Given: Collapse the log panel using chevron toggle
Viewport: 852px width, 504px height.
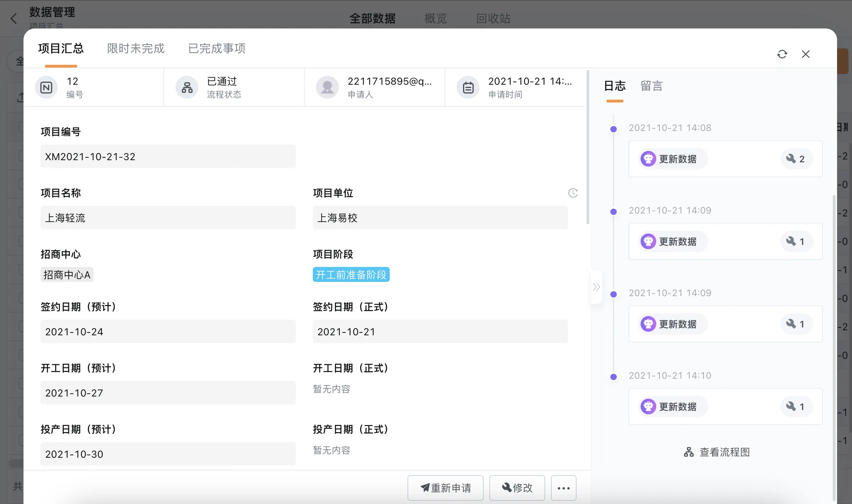Looking at the screenshot, I should click(x=596, y=287).
